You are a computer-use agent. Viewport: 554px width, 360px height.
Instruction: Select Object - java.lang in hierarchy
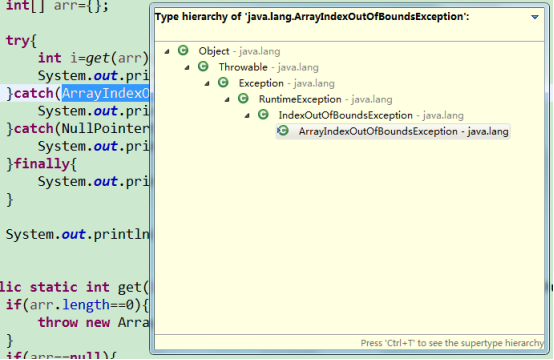239,51
